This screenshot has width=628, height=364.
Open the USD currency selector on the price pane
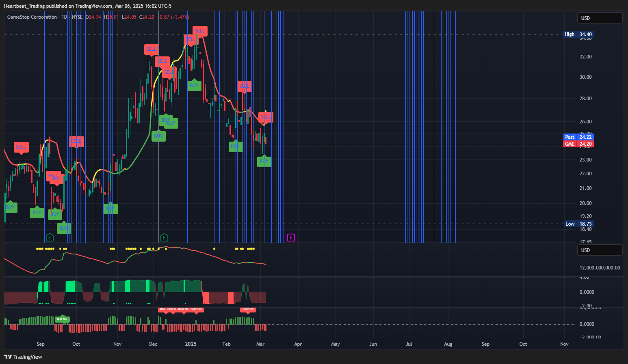(600, 18)
